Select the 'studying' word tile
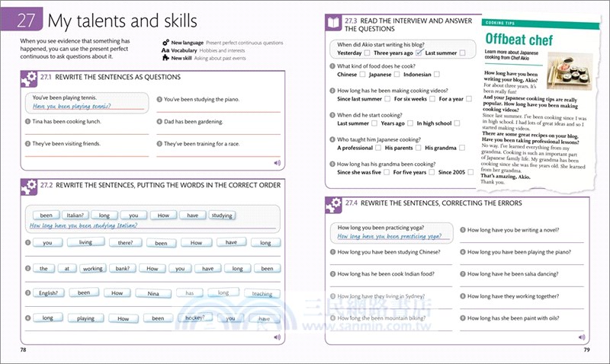The width and height of the screenshot is (610, 364). point(222,216)
